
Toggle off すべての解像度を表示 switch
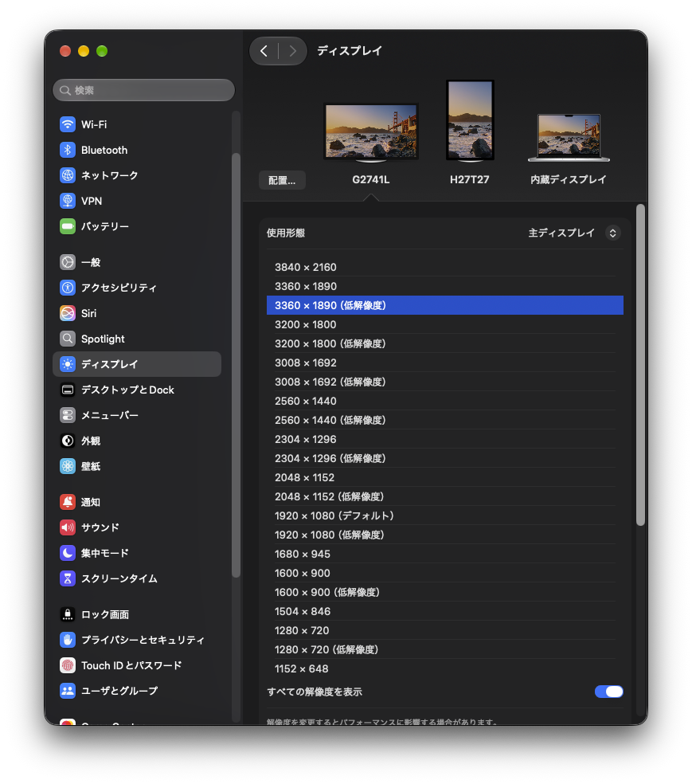pos(608,692)
